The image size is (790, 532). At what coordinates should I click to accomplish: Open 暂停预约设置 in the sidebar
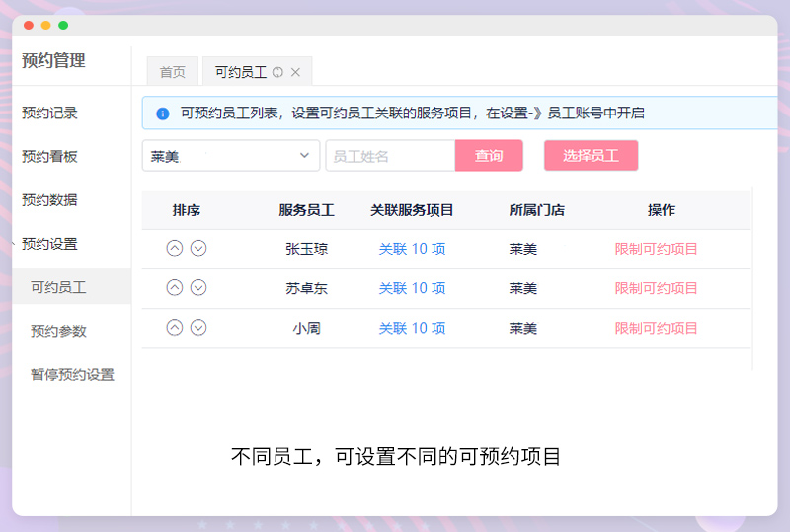pos(72,374)
